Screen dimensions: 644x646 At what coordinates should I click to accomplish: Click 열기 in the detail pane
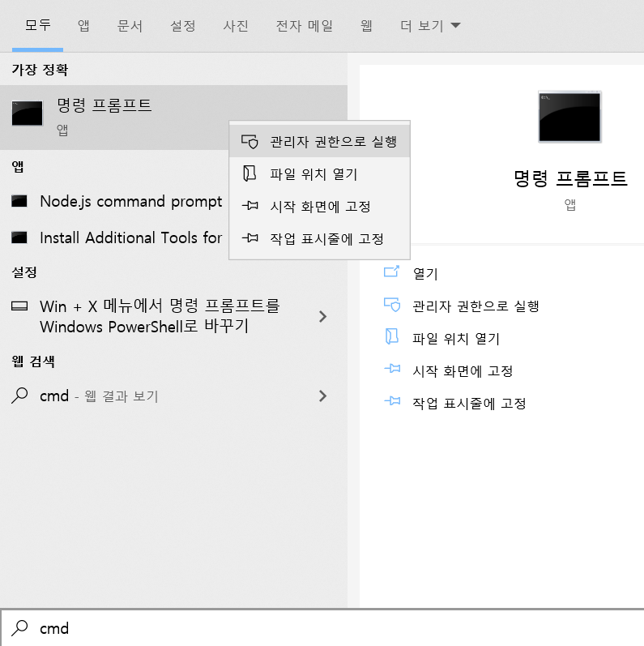pyautogui.click(x=425, y=274)
